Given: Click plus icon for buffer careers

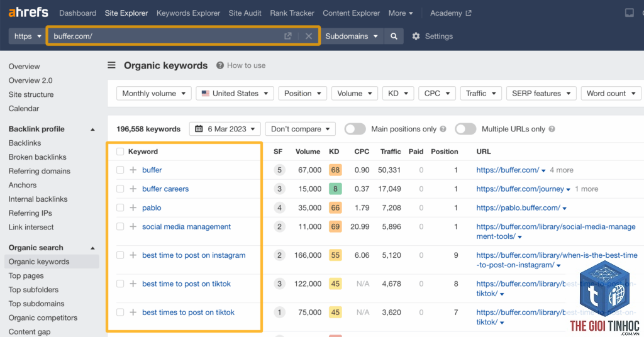Looking at the screenshot, I should (133, 189).
